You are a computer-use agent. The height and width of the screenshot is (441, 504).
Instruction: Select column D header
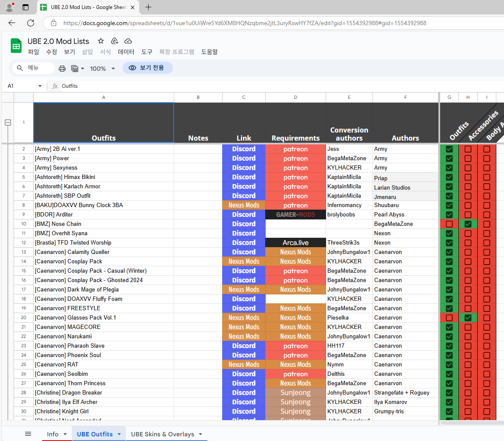(x=295, y=97)
